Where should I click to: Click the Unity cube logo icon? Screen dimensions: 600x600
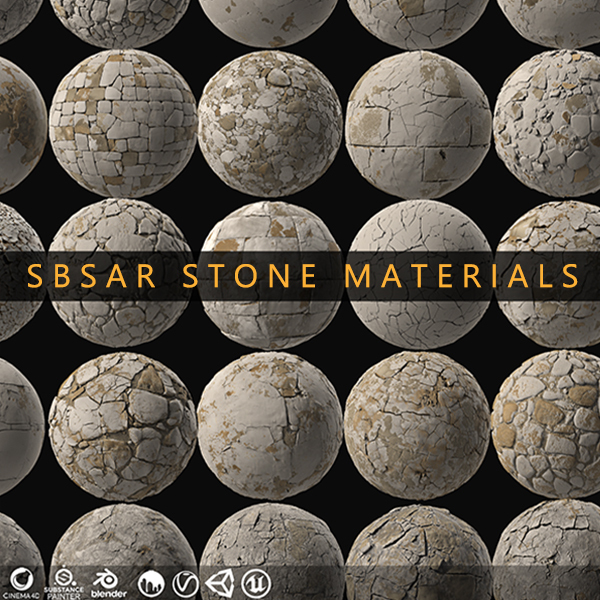tap(220, 584)
